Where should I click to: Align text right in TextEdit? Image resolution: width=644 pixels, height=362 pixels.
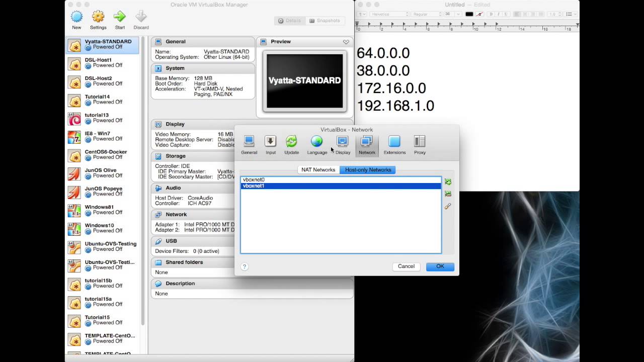533,14
